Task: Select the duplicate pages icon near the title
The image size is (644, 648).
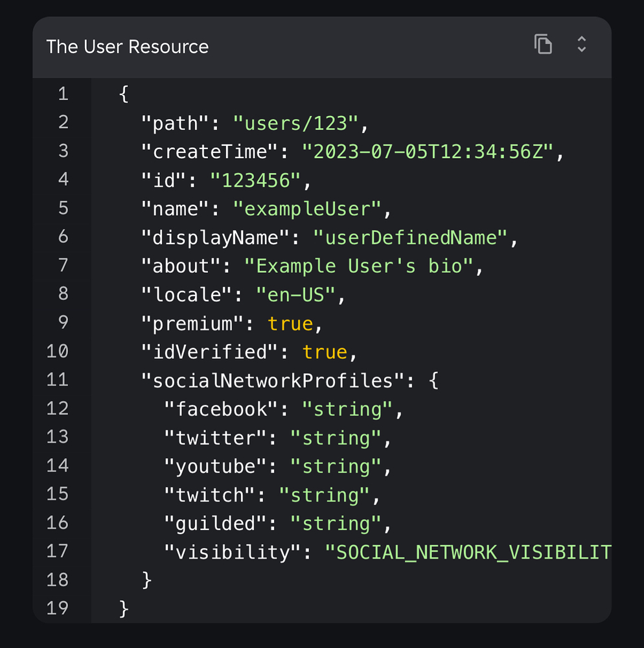Action: (543, 44)
